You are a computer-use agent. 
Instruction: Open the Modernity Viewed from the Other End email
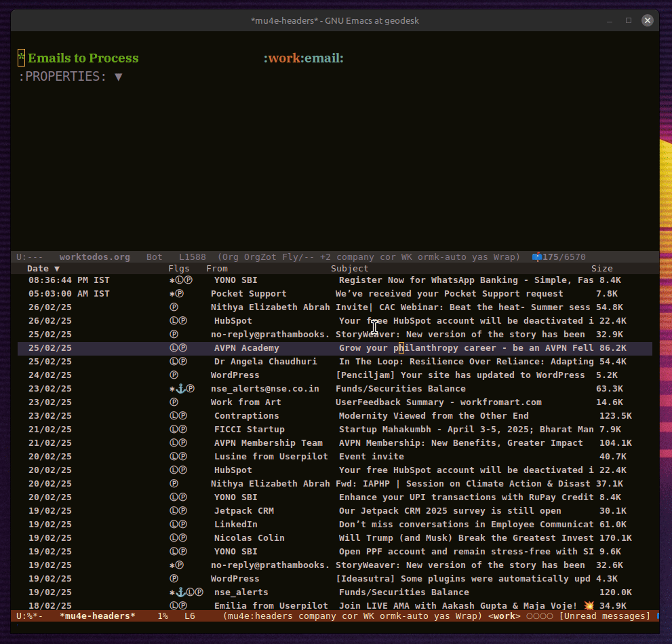(x=335, y=415)
